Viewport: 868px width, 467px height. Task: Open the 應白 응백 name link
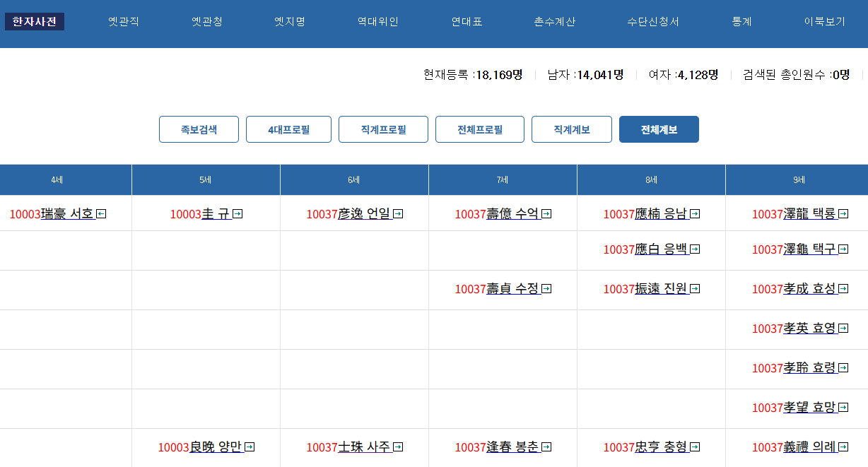(x=662, y=249)
